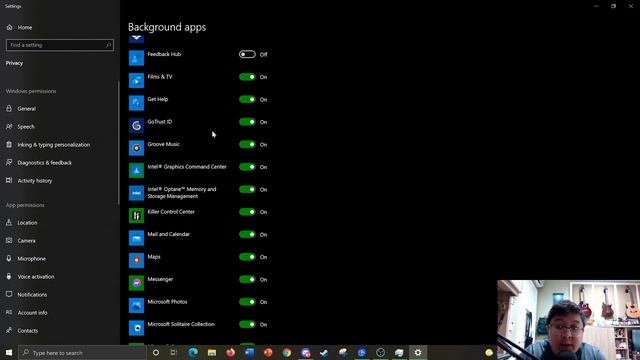Switch off Messenger background toggle
The image size is (640, 360).
tap(247, 279)
